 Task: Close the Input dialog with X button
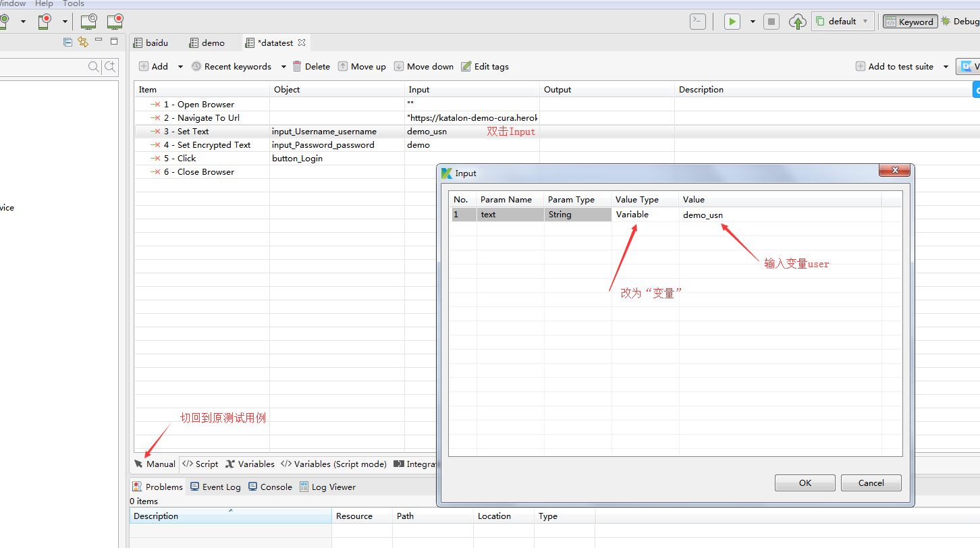pos(895,171)
